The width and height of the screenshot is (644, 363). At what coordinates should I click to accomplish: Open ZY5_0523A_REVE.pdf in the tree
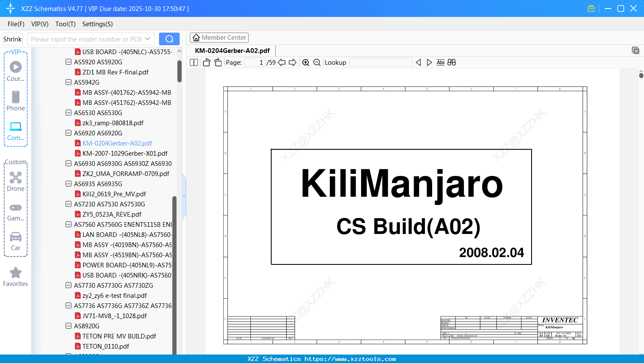[x=112, y=214]
